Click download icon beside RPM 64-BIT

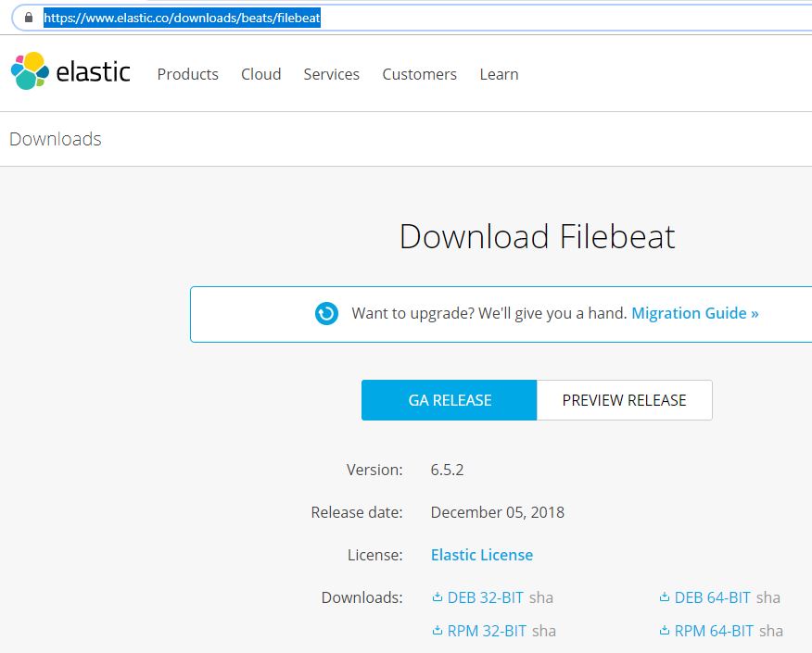pos(665,630)
